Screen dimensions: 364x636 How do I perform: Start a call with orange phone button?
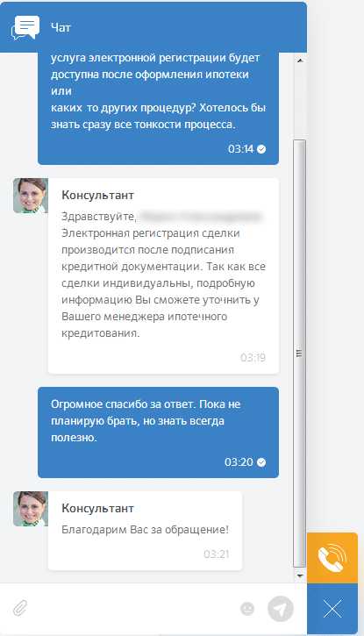332,558
